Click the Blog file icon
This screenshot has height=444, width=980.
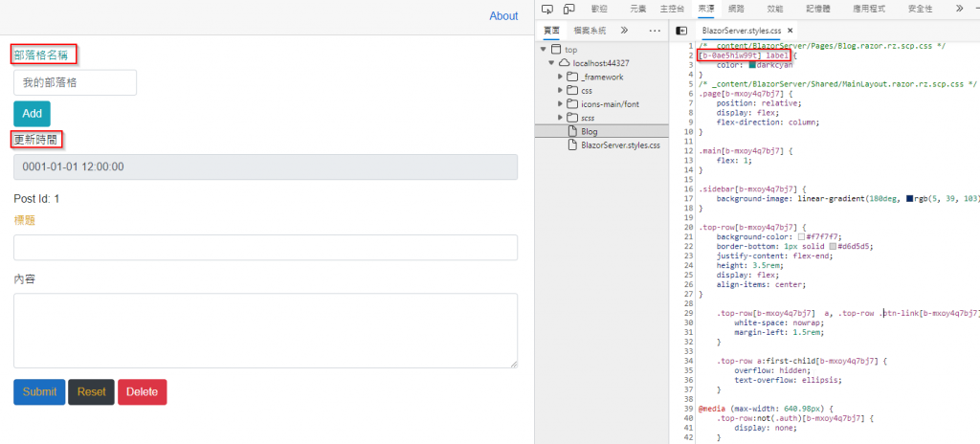(x=572, y=131)
